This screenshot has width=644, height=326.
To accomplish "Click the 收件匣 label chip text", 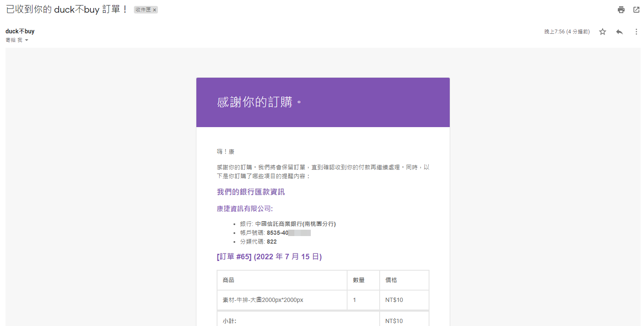I will click(x=143, y=10).
